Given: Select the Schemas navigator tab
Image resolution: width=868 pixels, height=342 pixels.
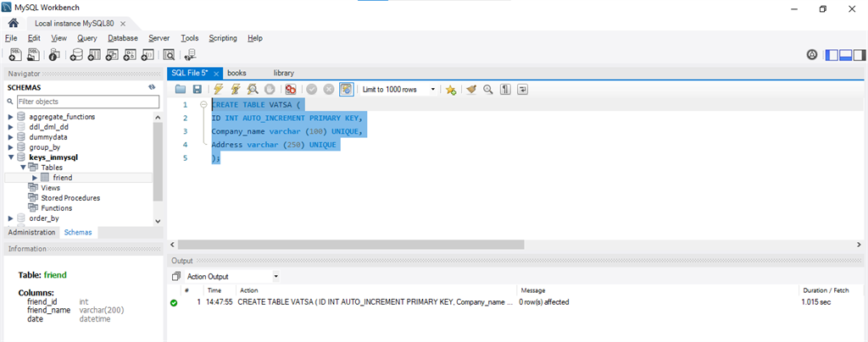Looking at the screenshot, I should (x=78, y=232).
